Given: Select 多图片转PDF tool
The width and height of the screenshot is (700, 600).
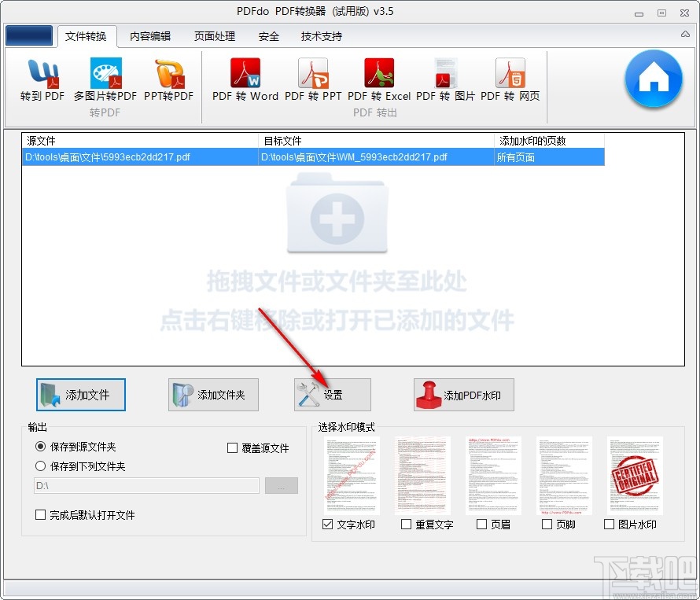Looking at the screenshot, I should click(105, 80).
